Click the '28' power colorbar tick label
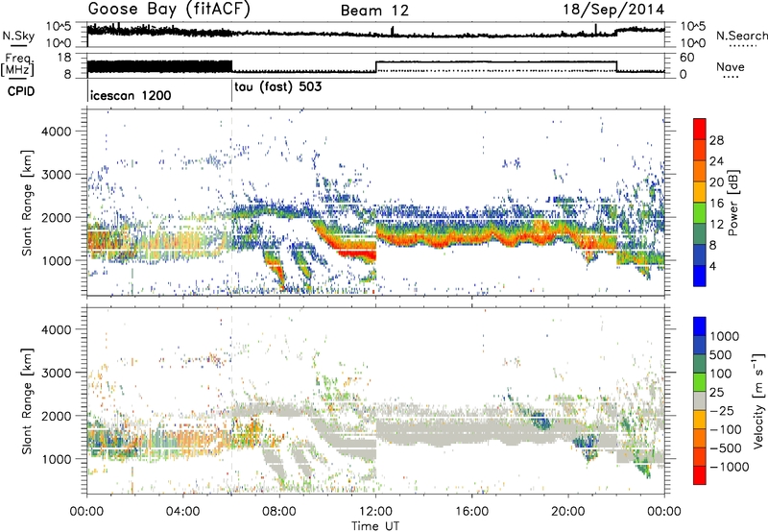 tap(716, 140)
